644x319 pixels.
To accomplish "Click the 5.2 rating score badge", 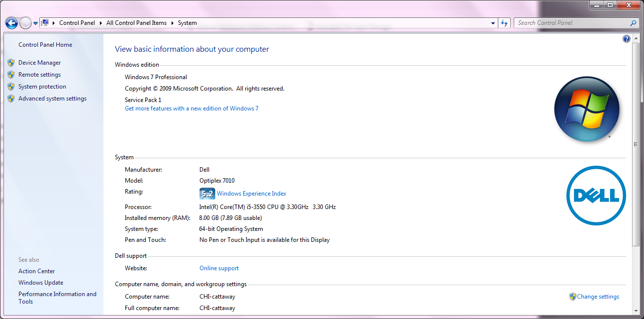I will click(x=207, y=194).
